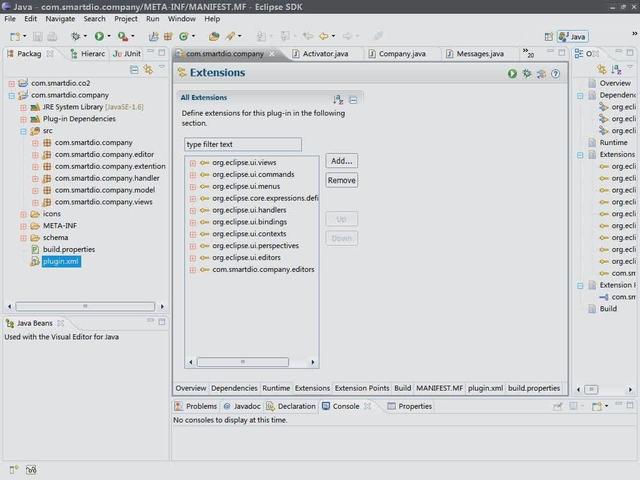Image resolution: width=640 pixels, height=480 pixels.
Task: Toggle alphabetical sort in Outline view
Action: (x=616, y=70)
